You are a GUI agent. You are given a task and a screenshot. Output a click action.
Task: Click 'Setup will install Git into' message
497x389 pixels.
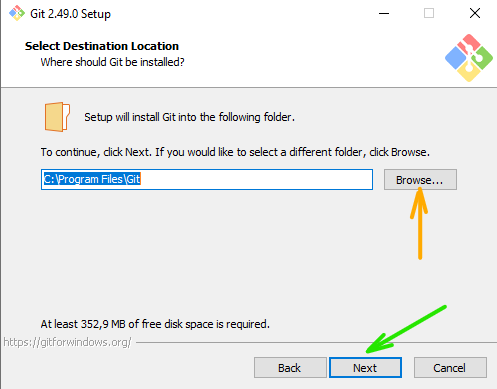coord(189,117)
